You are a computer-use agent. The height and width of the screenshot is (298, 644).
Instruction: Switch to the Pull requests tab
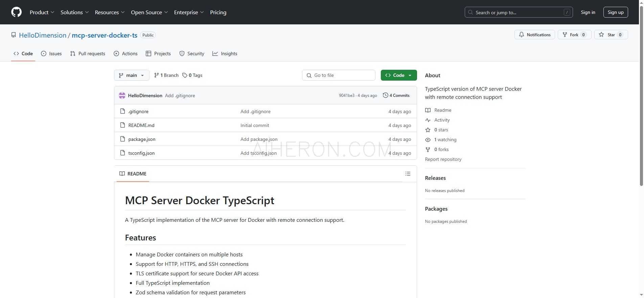click(88, 54)
